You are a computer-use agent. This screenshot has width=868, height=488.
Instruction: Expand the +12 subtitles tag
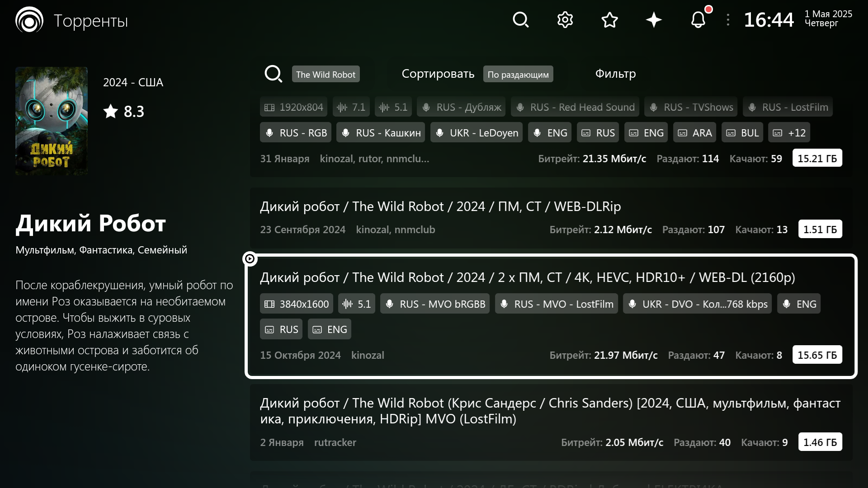tap(789, 133)
